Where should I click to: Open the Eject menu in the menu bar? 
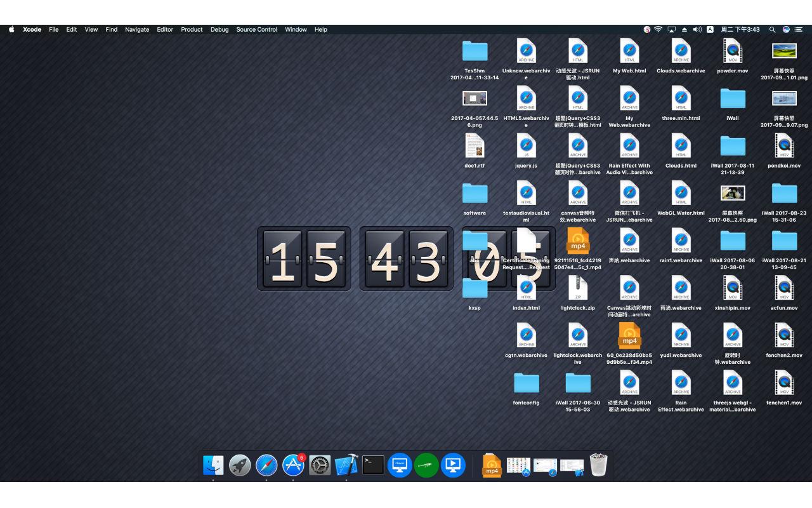[684, 29]
